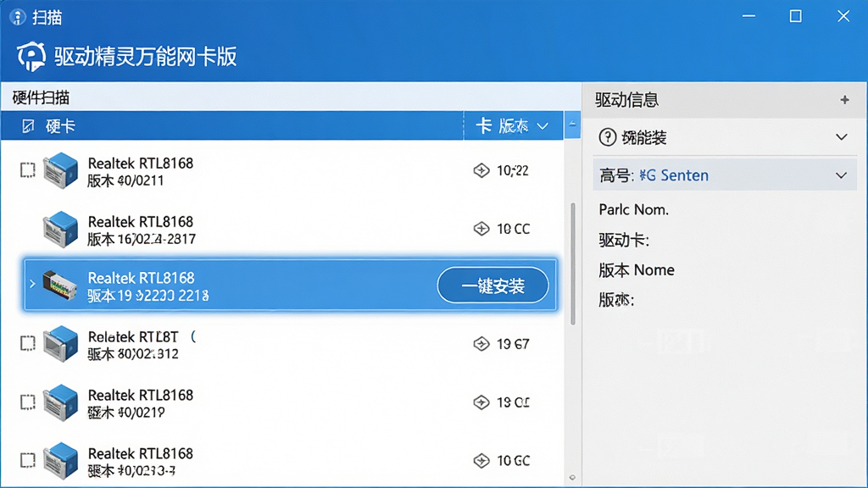The image size is (868, 488).
Task: Click the 驱动精灵 logo in header
Action: point(31,57)
